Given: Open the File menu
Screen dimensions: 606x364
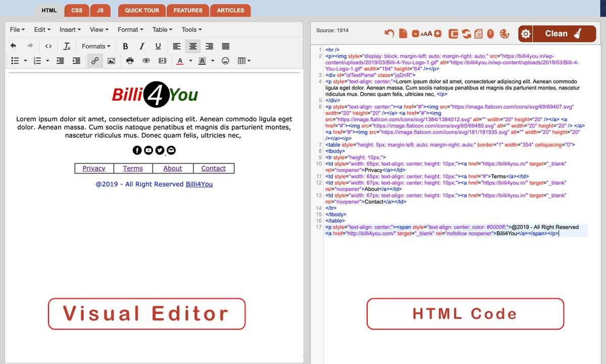Looking at the screenshot, I should click(17, 29).
